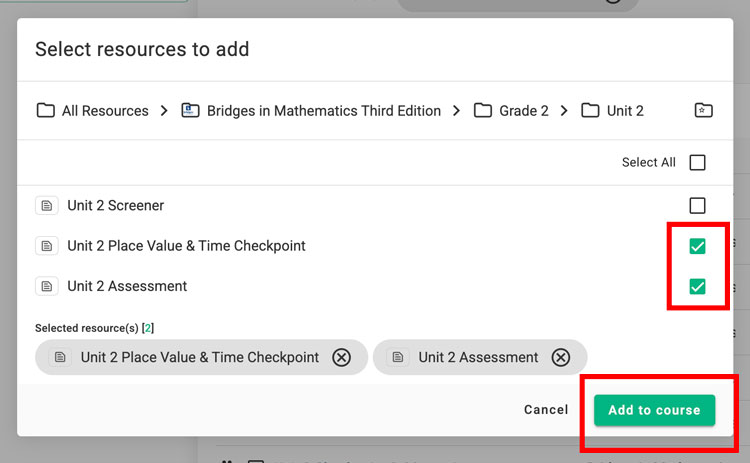Click the Unit 2 folder icon
The height and width of the screenshot is (463, 750).
coord(590,111)
